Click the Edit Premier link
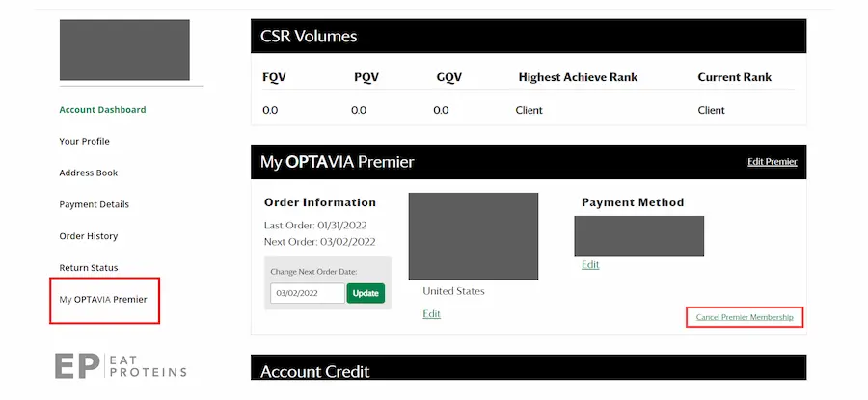This screenshot has width=868, height=400. (773, 162)
